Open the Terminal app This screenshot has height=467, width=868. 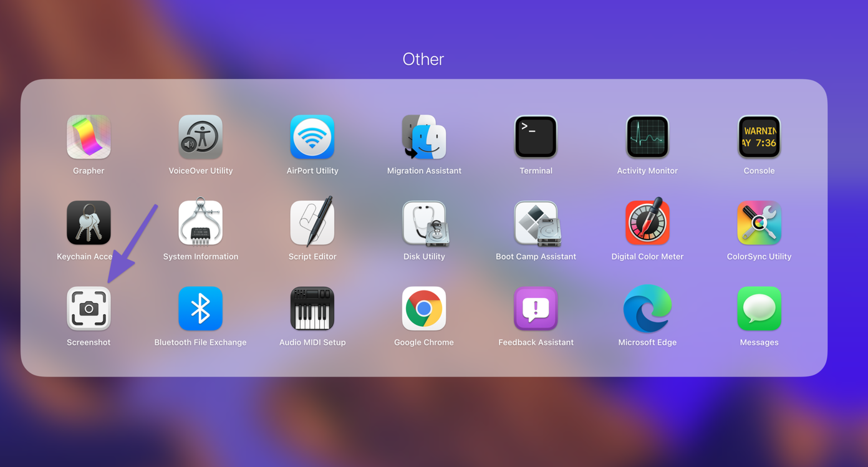tap(536, 137)
